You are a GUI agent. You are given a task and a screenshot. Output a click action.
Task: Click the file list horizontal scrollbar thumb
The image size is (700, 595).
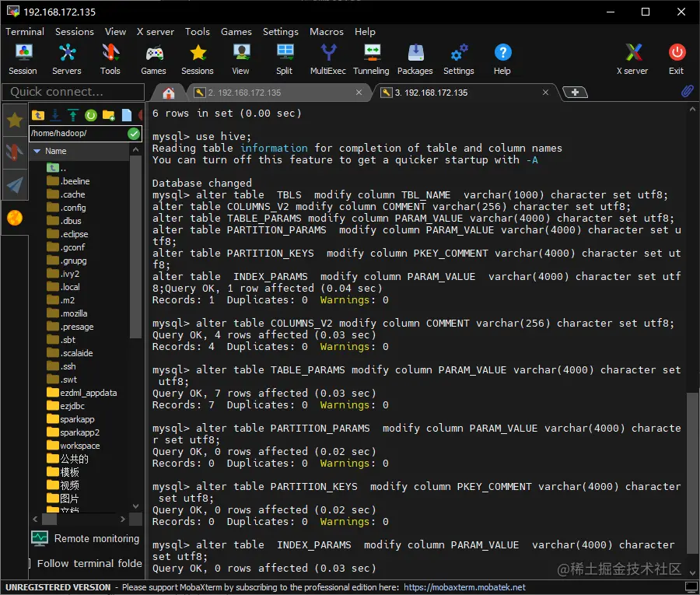coord(49,519)
